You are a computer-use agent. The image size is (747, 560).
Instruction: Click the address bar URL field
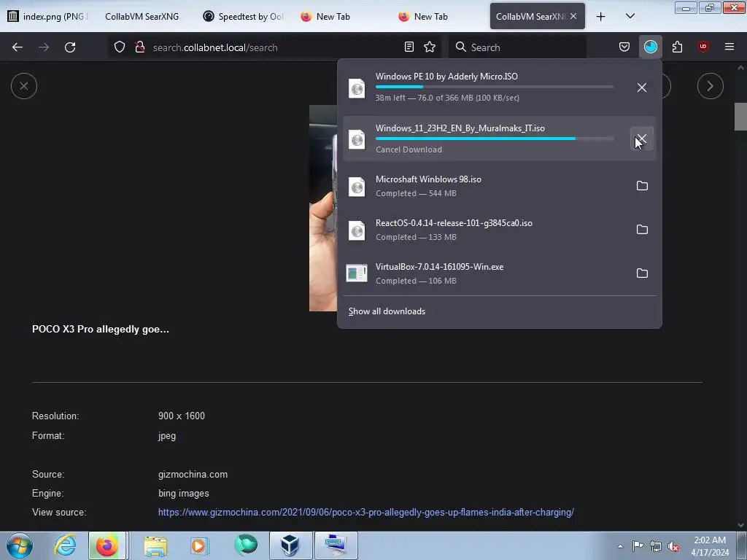pos(274,47)
